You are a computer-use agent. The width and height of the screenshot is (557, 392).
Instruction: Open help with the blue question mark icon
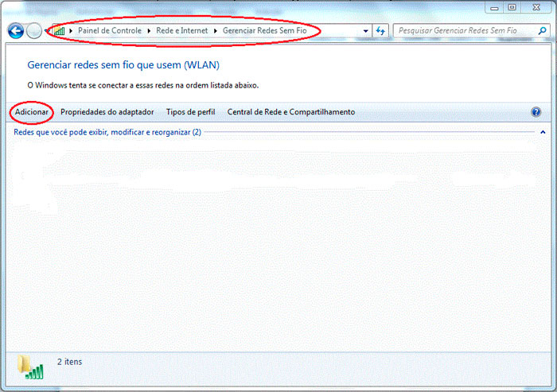(x=536, y=112)
